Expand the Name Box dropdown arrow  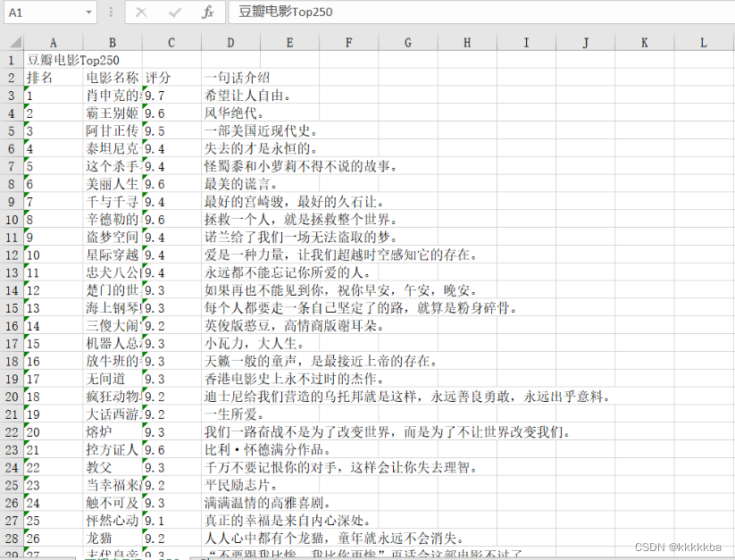point(88,13)
